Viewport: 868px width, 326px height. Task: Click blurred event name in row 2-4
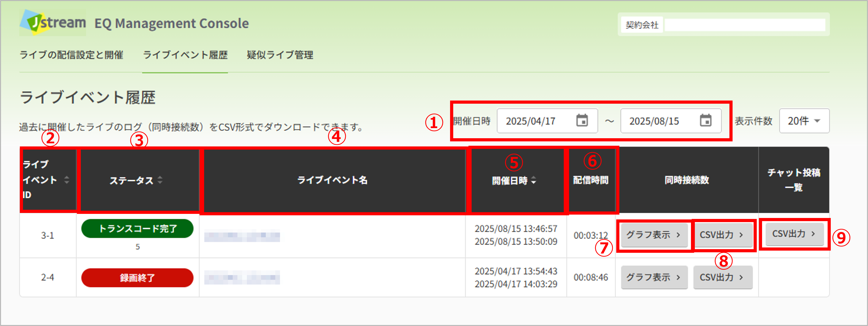pos(242,277)
